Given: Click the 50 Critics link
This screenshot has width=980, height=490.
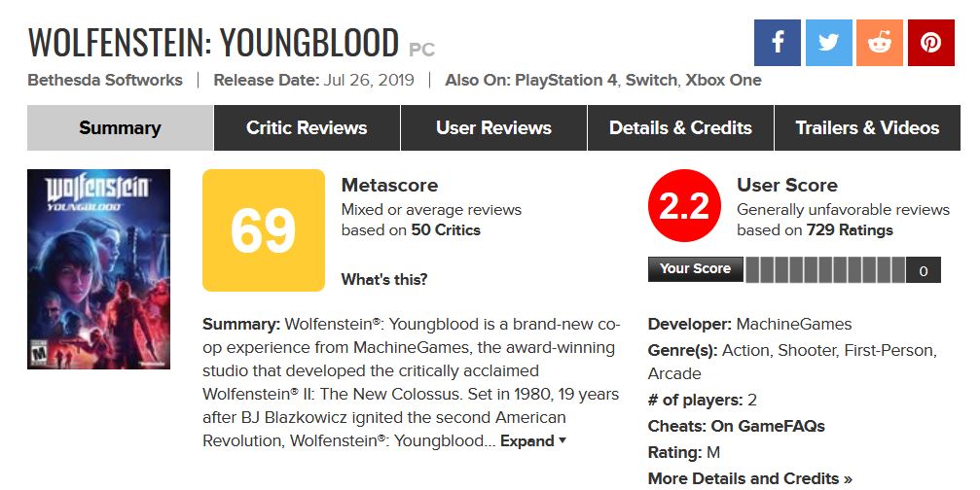Looking at the screenshot, I should [x=446, y=230].
